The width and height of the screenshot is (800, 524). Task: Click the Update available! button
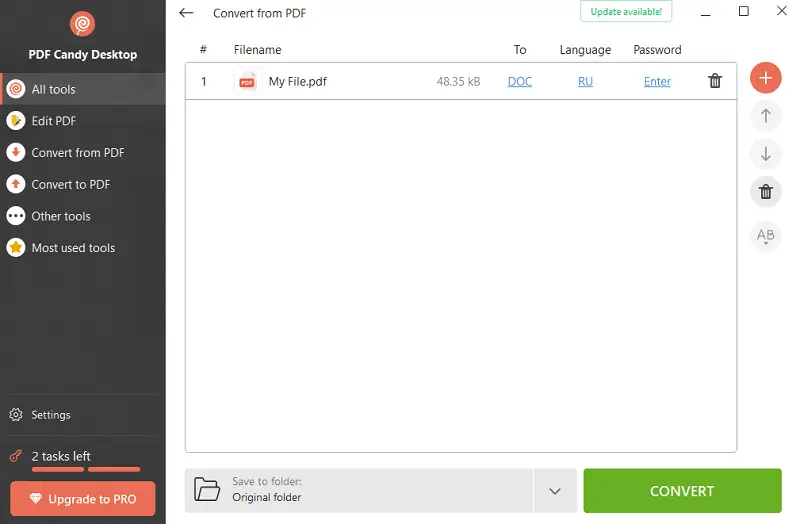(x=626, y=11)
